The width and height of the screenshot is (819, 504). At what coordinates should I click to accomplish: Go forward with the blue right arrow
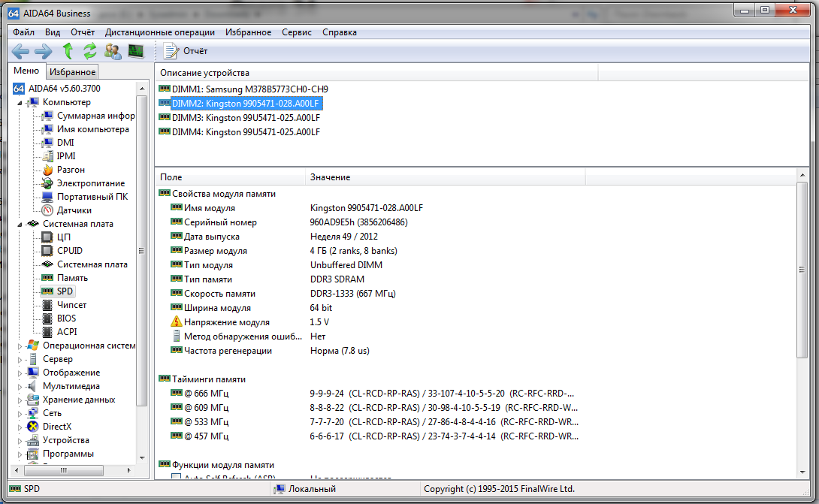point(44,51)
